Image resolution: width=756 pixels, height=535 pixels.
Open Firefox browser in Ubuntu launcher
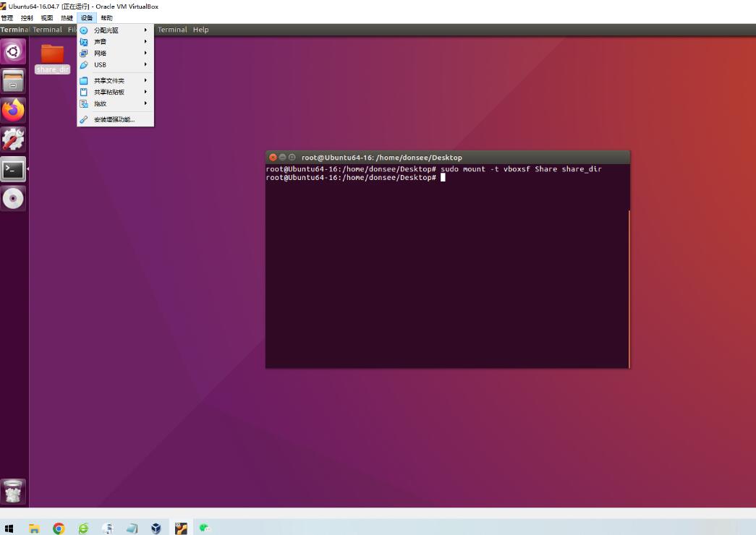pyautogui.click(x=13, y=110)
